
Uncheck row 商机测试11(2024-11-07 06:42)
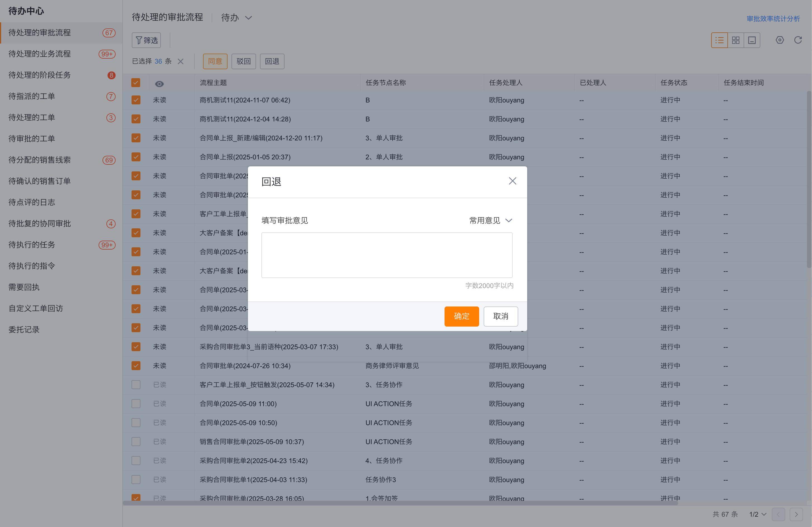[136, 100]
